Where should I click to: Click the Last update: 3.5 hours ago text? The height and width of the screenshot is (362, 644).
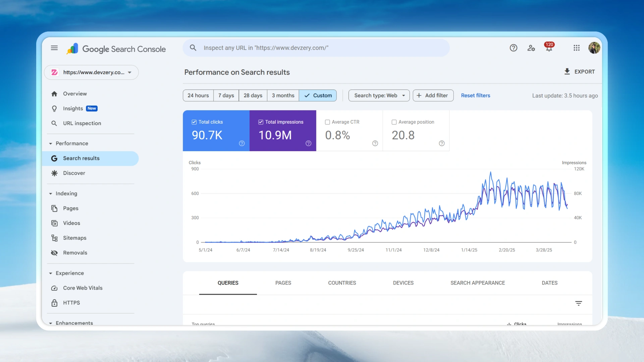point(565,96)
